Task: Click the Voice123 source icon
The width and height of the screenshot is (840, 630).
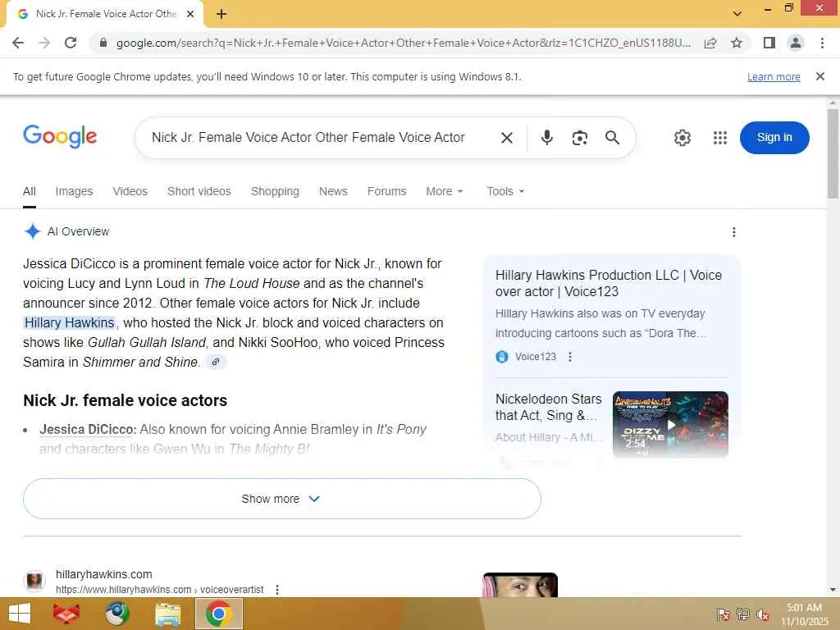Action: pyautogui.click(x=502, y=357)
